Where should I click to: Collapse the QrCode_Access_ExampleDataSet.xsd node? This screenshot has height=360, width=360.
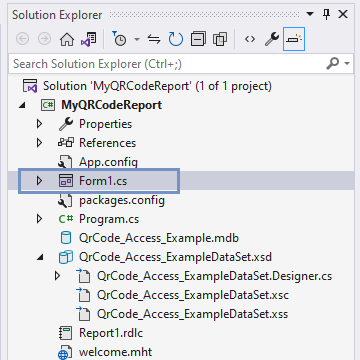coord(40,257)
